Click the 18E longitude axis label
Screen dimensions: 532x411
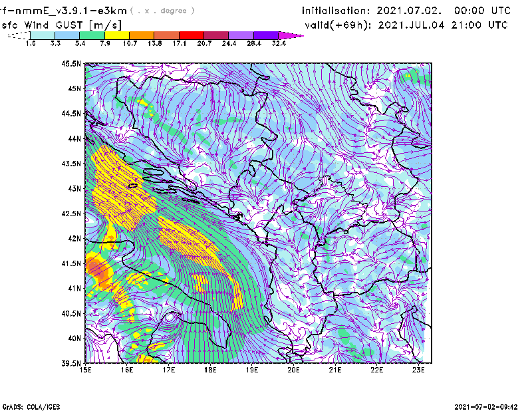[x=210, y=370]
